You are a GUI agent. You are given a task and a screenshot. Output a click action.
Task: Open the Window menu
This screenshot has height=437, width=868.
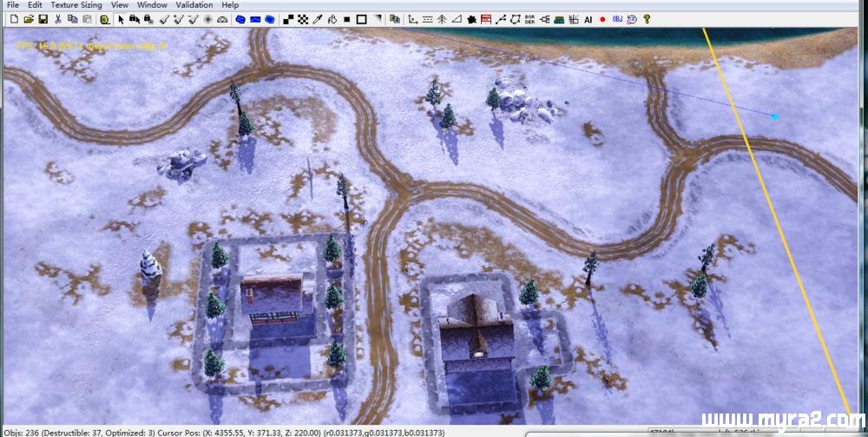(152, 5)
